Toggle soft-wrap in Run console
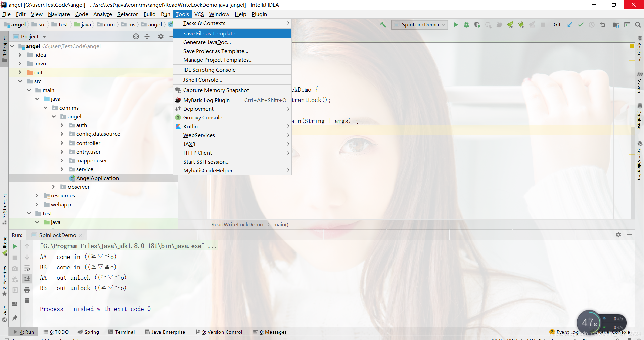 (27, 268)
